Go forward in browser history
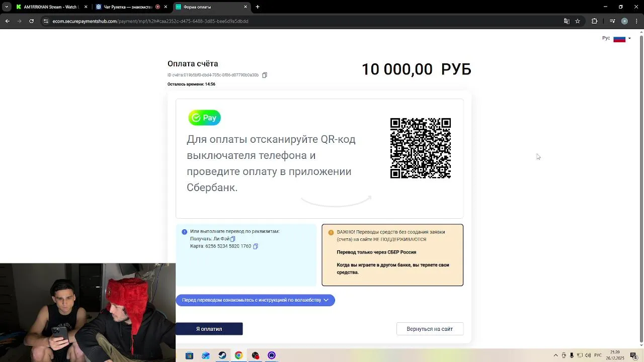This screenshot has height=362, width=644. click(x=19, y=21)
